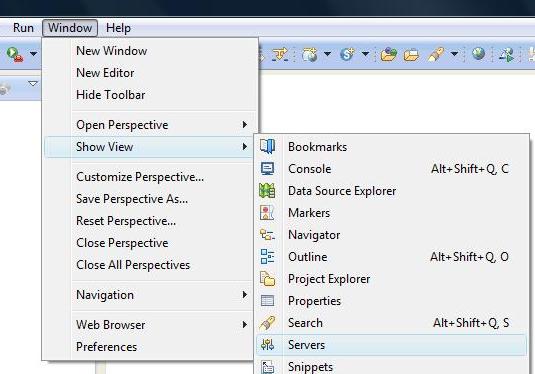Viewport: 535px width, 374px height.
Task: Open the Run button dropdown arrow
Action: click(33, 54)
